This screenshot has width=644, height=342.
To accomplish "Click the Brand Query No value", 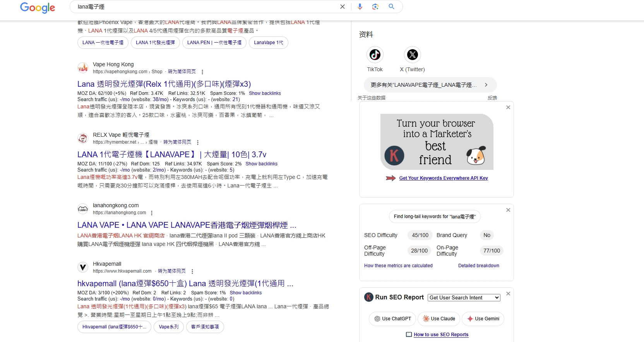I will pyautogui.click(x=487, y=235).
